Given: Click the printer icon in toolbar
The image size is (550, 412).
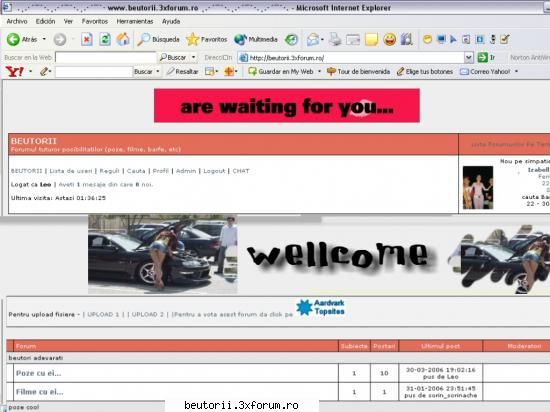Looking at the screenshot, I should (335, 39).
